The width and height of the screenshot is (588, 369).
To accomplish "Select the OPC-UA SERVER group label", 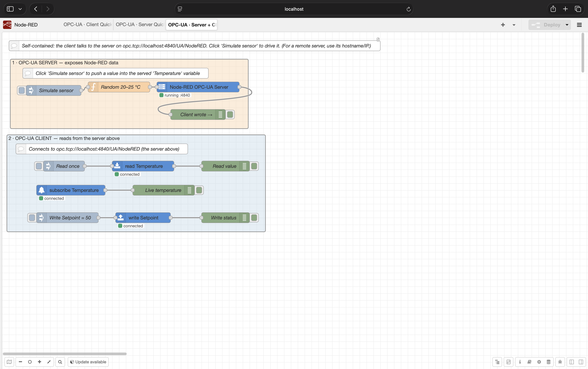I will pyautogui.click(x=65, y=62).
